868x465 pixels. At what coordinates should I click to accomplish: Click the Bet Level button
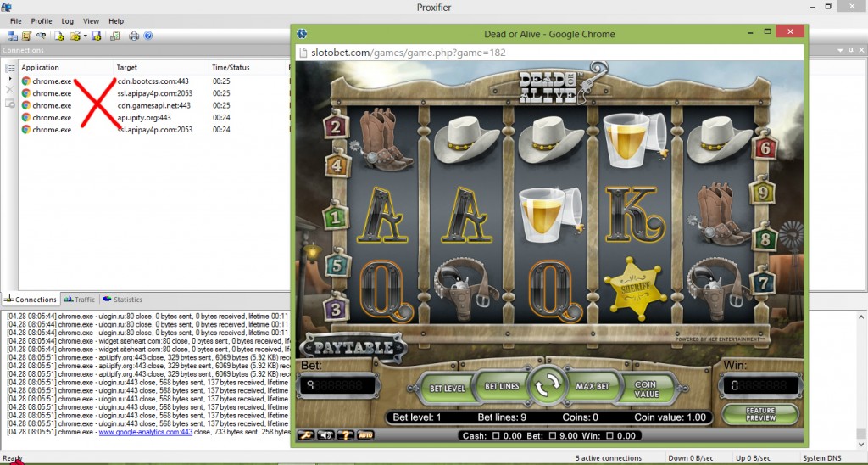click(x=448, y=388)
